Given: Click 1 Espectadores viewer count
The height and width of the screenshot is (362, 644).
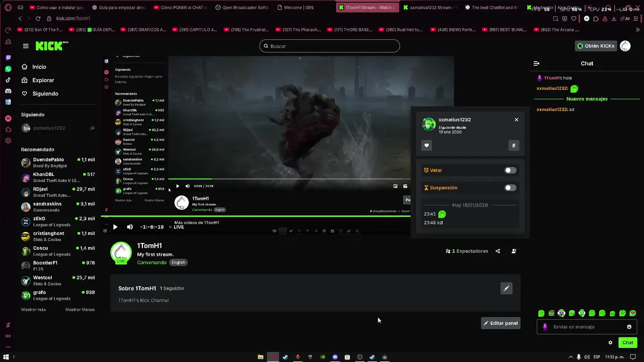Looking at the screenshot, I should pos(467,251).
